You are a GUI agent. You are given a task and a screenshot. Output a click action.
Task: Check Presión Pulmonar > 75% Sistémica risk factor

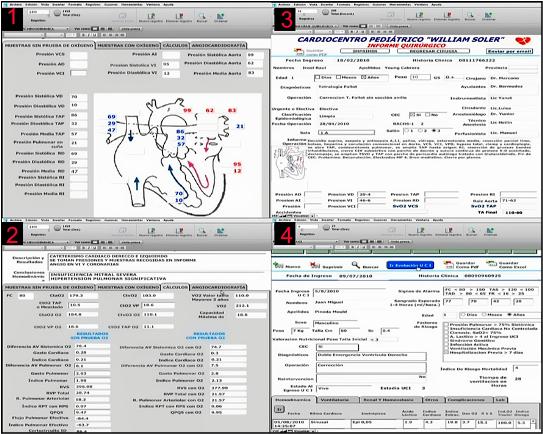446,325
